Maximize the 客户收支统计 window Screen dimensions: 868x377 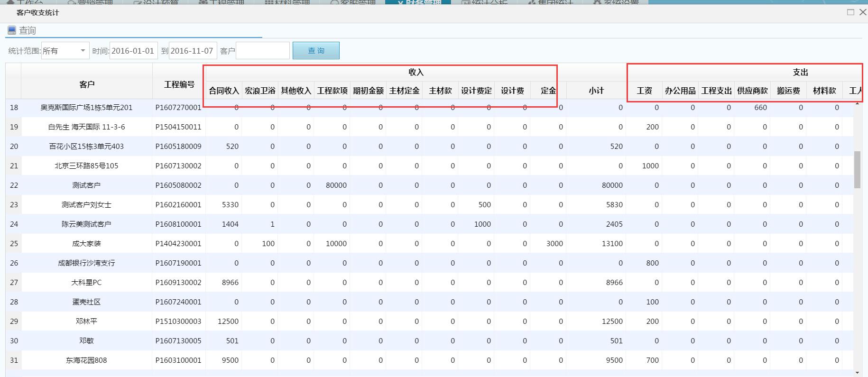click(850, 12)
